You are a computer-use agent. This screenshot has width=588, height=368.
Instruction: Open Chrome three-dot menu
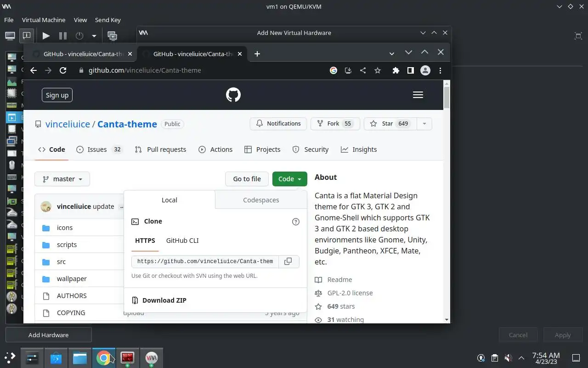440,70
